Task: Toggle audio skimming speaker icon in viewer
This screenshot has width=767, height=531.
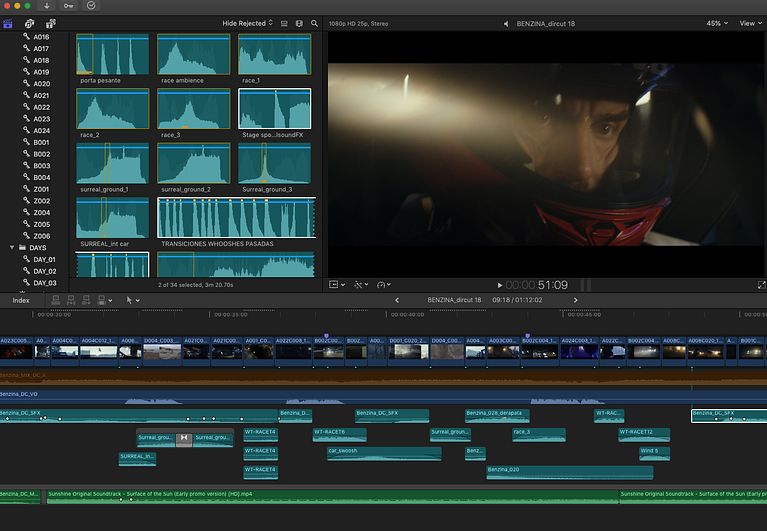Action: 506,23
